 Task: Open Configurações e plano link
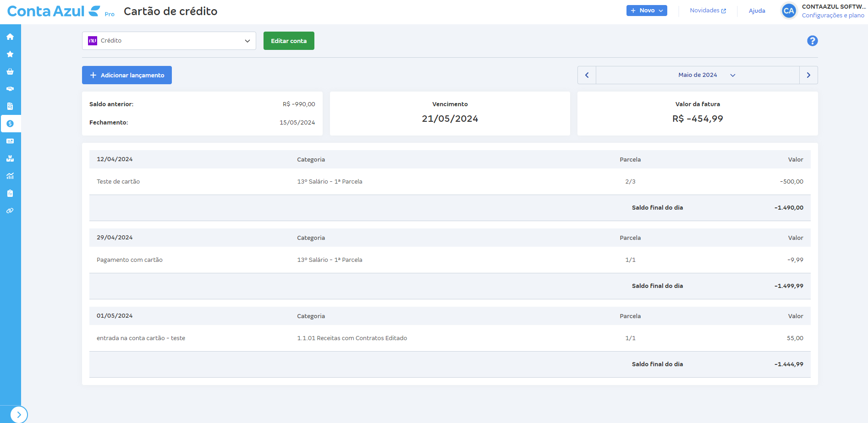coord(833,15)
